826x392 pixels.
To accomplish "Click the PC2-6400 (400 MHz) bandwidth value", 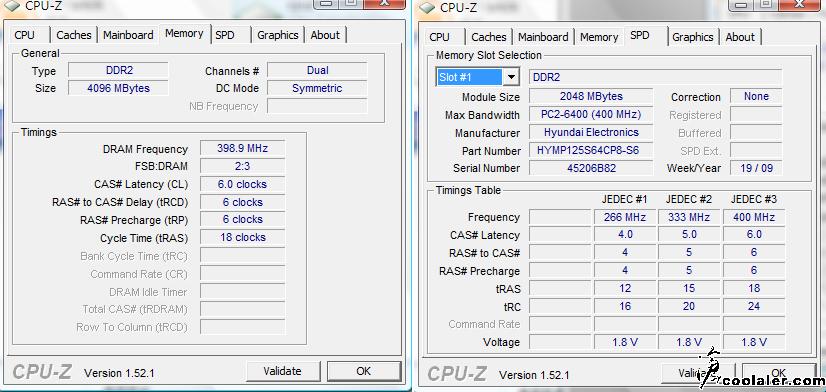I will click(591, 114).
